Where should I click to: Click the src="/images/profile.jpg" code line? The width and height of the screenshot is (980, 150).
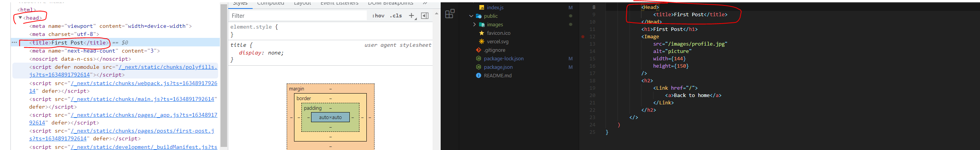[690, 44]
